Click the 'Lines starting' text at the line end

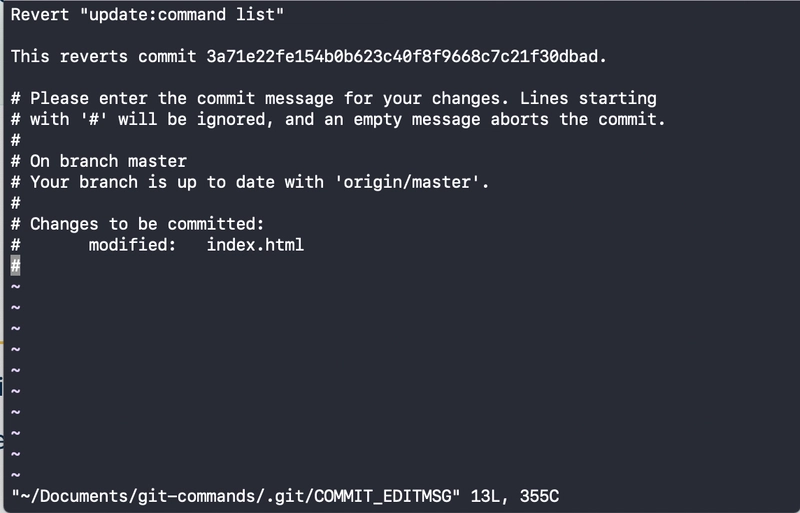click(x=588, y=98)
